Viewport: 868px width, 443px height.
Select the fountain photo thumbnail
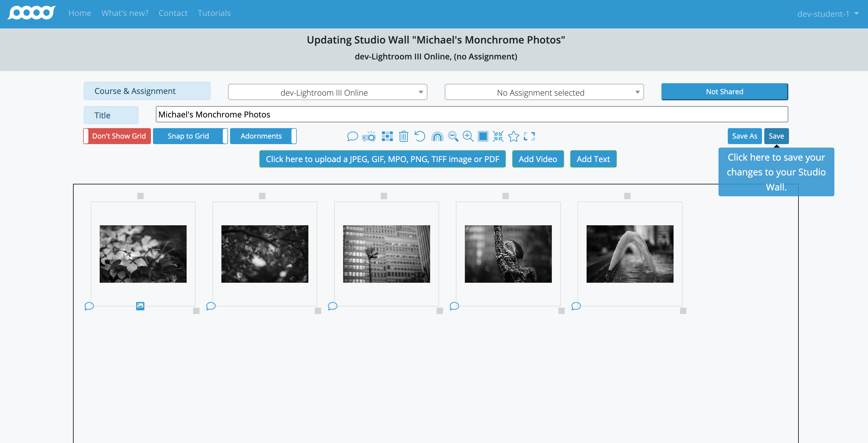630,254
